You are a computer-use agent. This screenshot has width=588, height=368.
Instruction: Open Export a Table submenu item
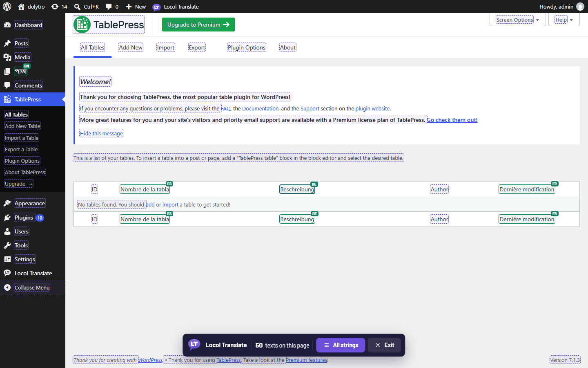pyautogui.click(x=21, y=149)
